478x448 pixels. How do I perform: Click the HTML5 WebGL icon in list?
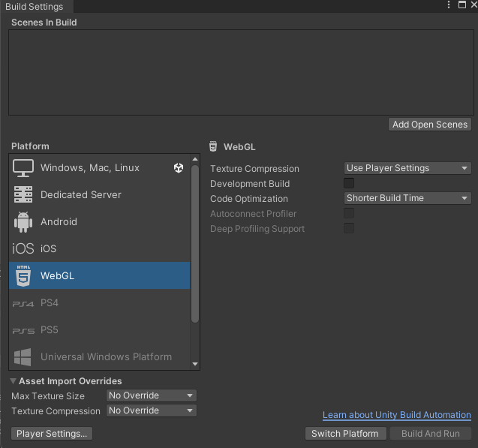(23, 275)
